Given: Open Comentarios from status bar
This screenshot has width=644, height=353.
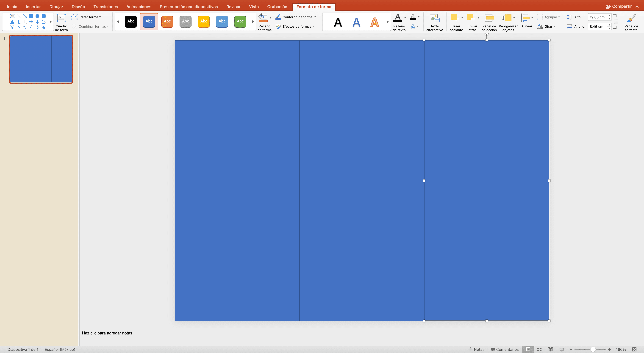Looking at the screenshot, I should click(505, 349).
